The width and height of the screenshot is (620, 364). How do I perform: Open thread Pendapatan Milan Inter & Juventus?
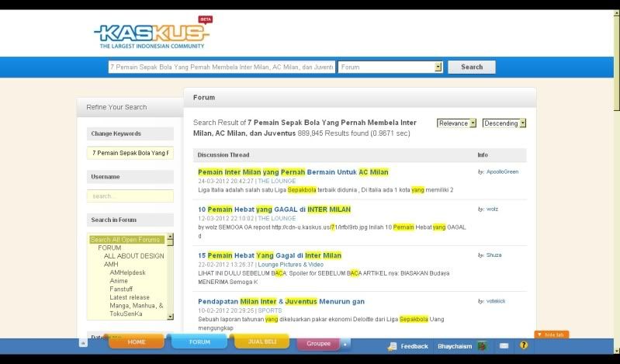point(281,301)
